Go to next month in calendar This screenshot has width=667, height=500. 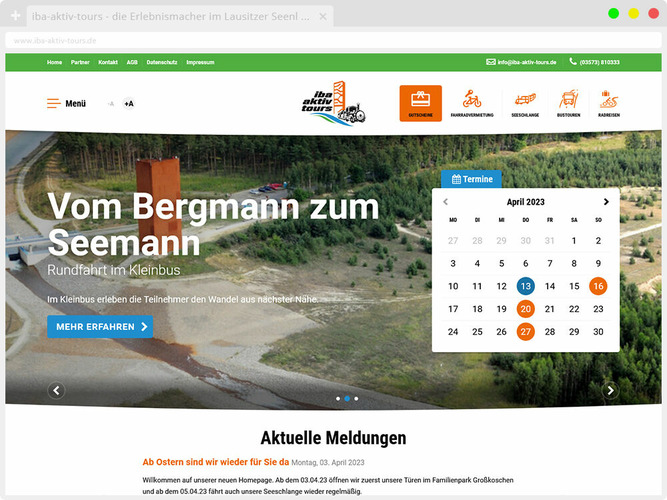click(606, 202)
